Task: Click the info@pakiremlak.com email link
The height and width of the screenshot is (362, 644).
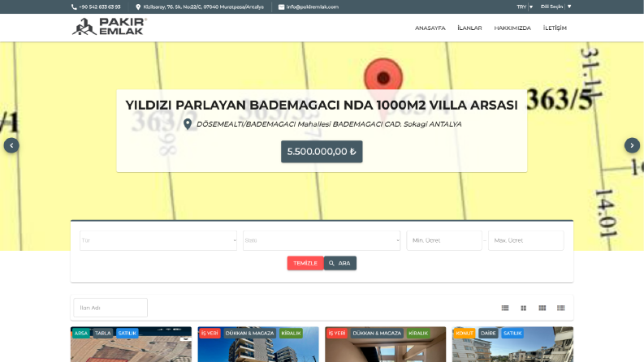Action: point(312,7)
